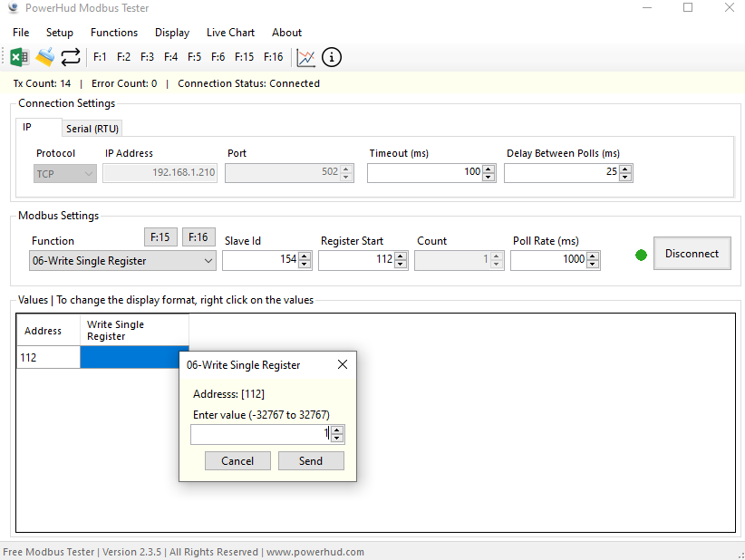Open the Live Chart menu
The image size is (745, 560).
point(230,33)
